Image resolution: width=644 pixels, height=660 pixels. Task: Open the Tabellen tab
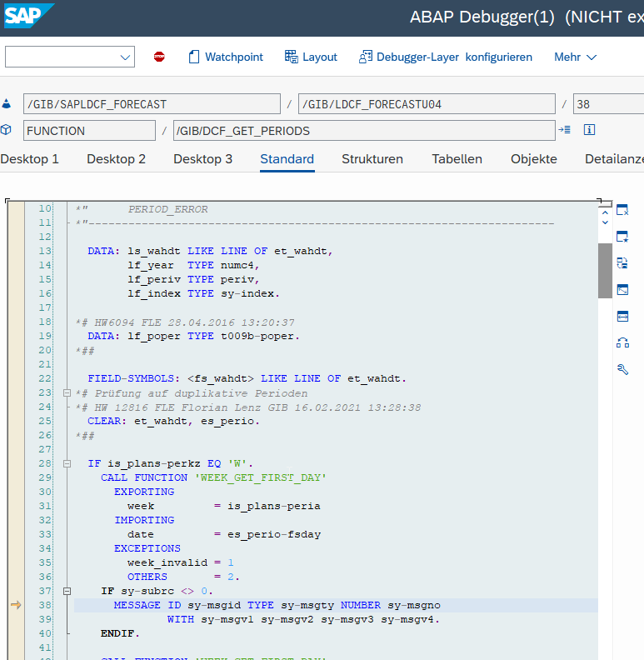[457, 159]
